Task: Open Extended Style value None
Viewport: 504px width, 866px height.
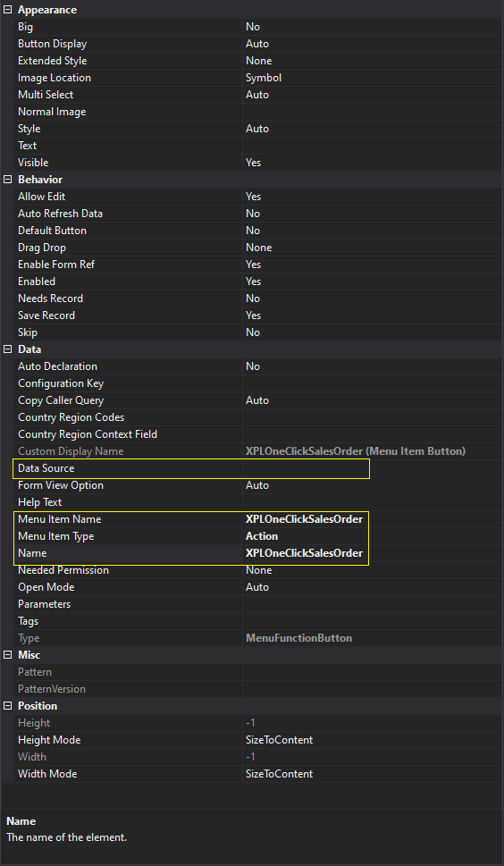Action: pos(373,61)
